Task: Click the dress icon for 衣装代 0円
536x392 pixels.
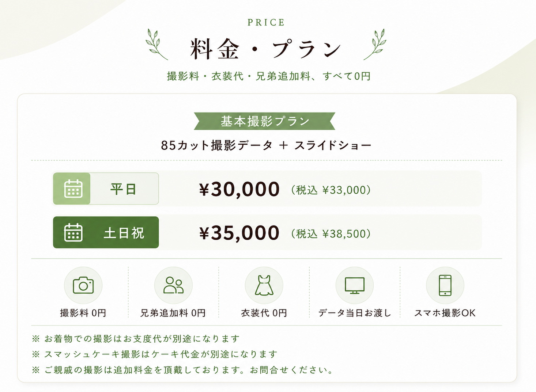Action: pyautogui.click(x=264, y=285)
